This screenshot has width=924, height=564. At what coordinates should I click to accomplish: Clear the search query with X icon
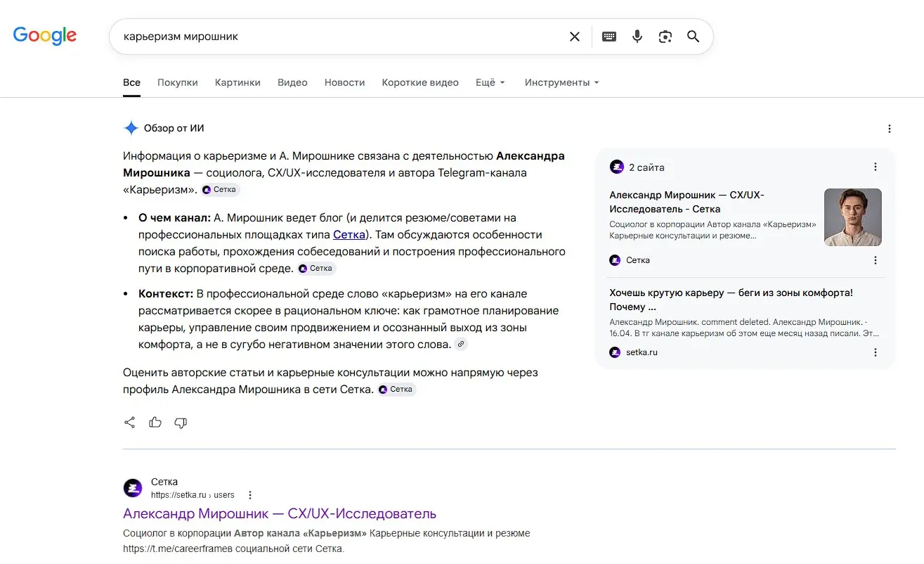tap(575, 37)
